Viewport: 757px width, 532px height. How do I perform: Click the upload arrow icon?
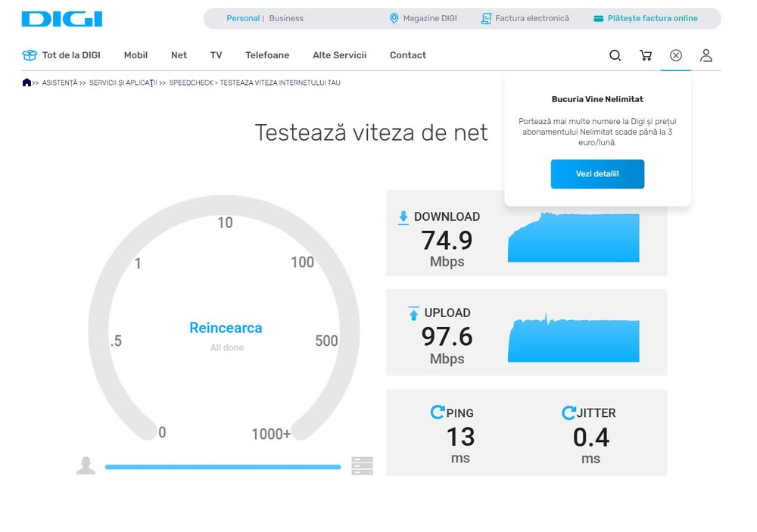pos(413,313)
